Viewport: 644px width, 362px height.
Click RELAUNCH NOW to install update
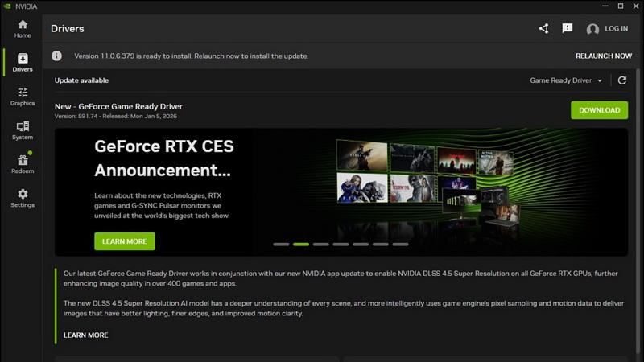(x=603, y=56)
